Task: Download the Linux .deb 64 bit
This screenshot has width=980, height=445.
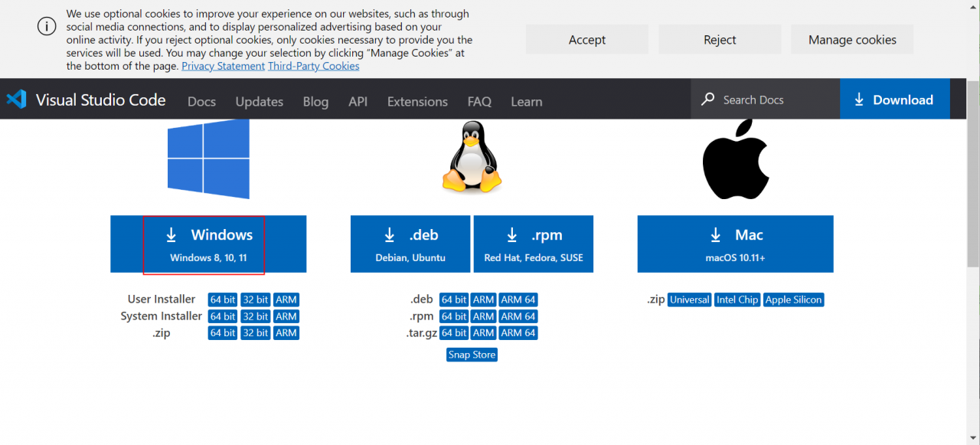Action: pos(454,299)
